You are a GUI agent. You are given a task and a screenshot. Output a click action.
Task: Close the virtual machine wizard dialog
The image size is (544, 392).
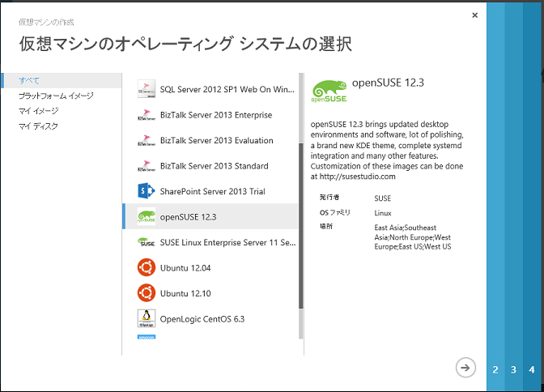(474, 15)
